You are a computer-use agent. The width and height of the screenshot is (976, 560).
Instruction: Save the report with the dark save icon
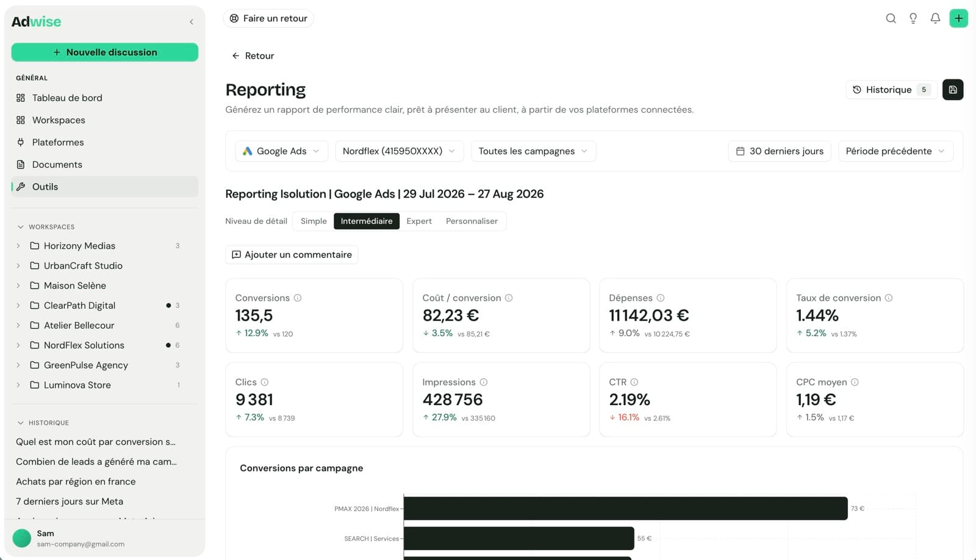click(953, 90)
